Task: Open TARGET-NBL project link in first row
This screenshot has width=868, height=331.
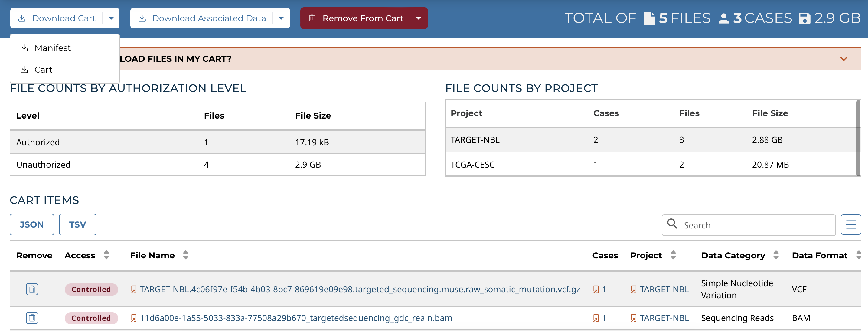Action: coord(664,289)
